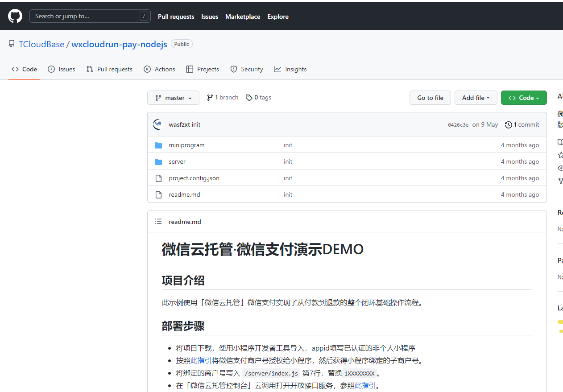The height and width of the screenshot is (392, 563).
Task: Switch to the Insights tab
Action: pyautogui.click(x=290, y=69)
